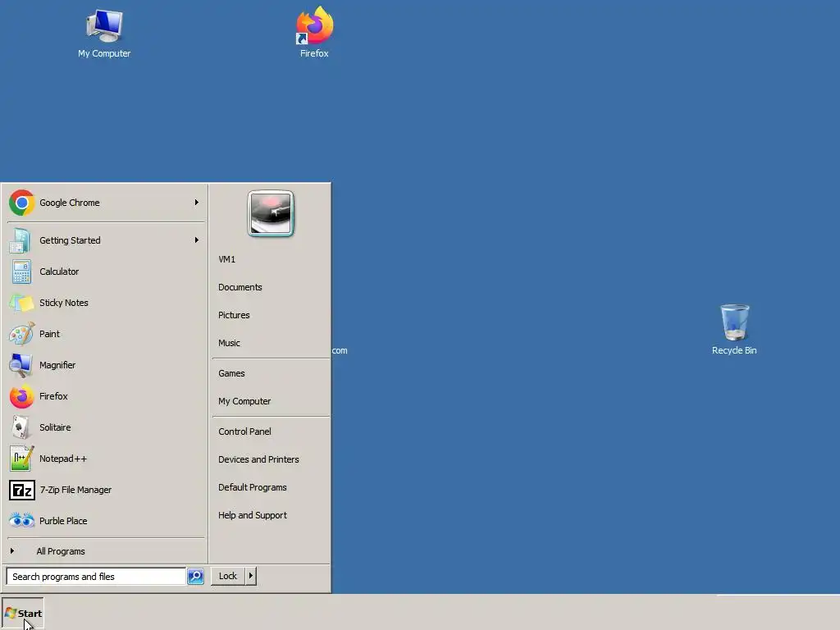Click Recycle Bin label on desktop

(734, 350)
